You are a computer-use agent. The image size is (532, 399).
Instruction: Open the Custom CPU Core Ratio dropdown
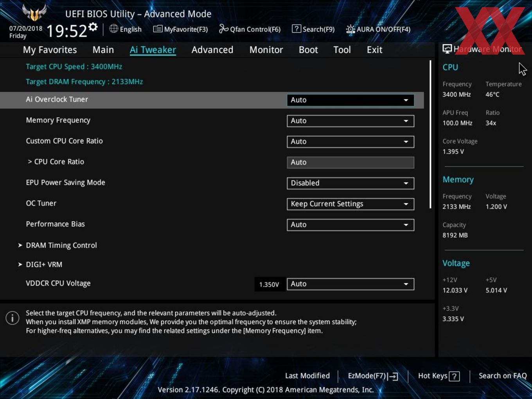point(350,142)
